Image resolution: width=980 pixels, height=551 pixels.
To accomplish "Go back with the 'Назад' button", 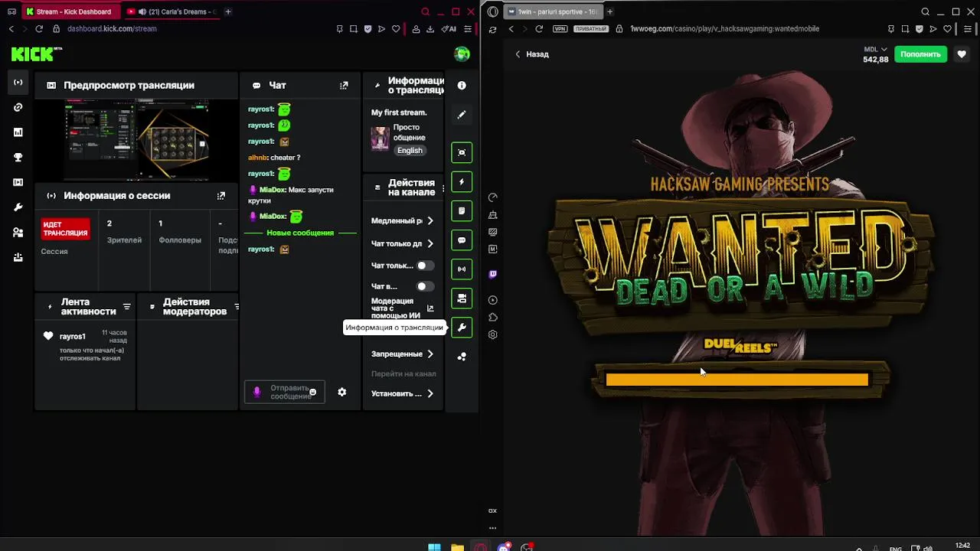I will [x=531, y=54].
